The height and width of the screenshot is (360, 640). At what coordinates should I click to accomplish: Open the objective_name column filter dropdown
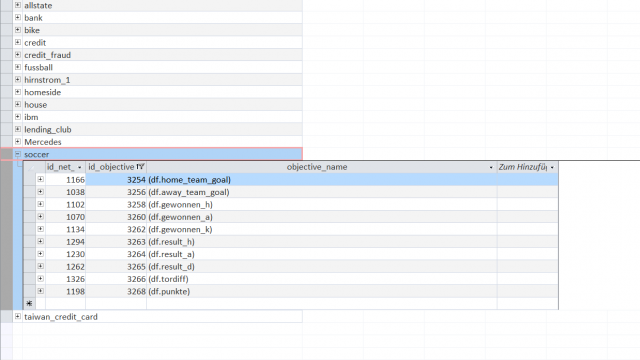[x=491, y=167]
